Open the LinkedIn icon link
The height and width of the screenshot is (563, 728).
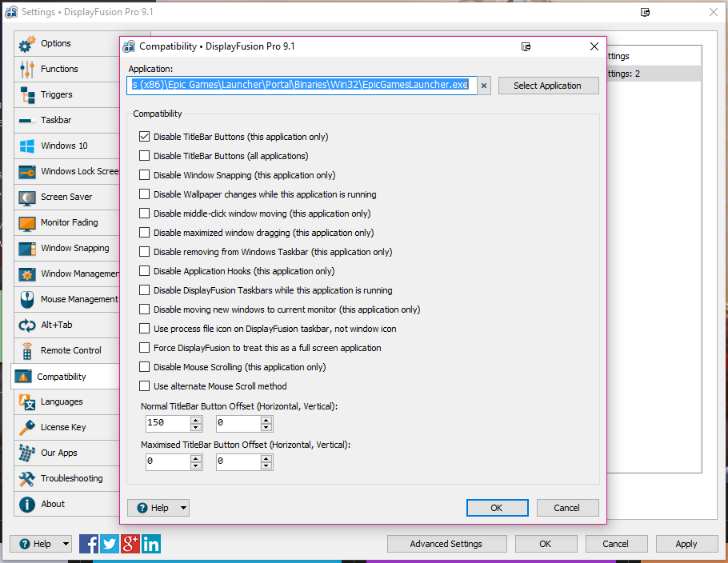coord(151,544)
